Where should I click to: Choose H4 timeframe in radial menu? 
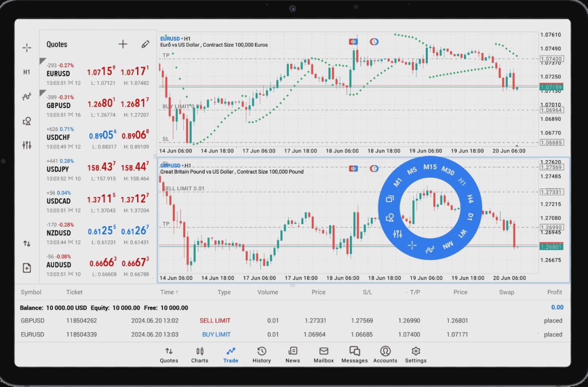point(469,199)
